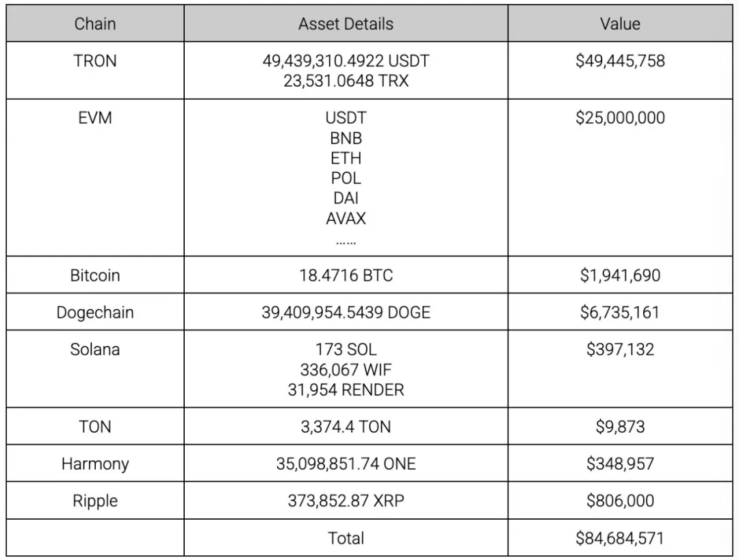Viewport: 739px width, 560px height.
Task: Select the 373,852.87 XRP cell
Action: [346, 501]
